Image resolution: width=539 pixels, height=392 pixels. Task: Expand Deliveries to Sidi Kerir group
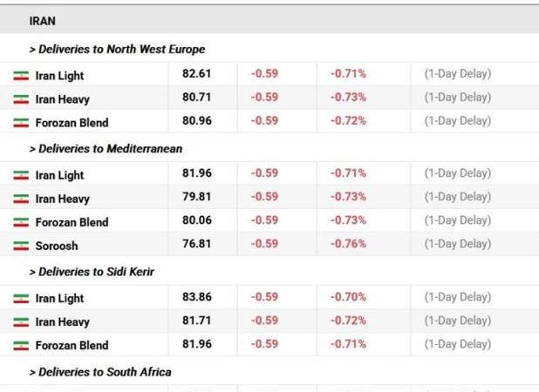point(92,272)
